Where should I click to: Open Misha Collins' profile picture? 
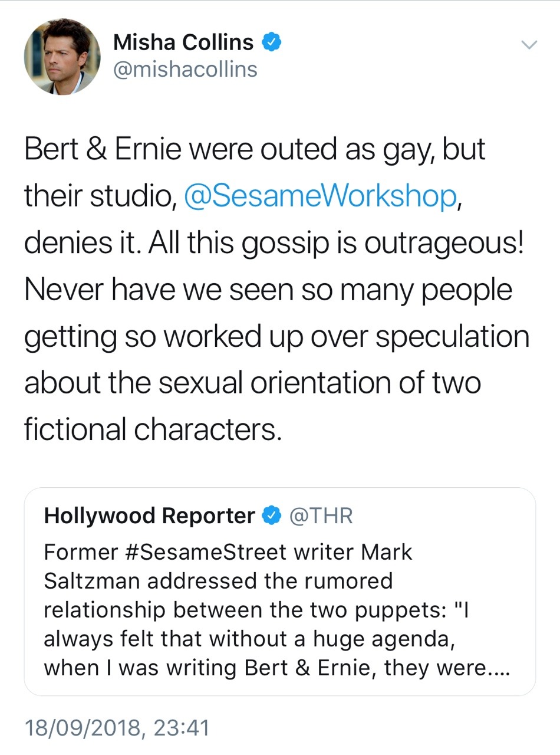[62, 57]
